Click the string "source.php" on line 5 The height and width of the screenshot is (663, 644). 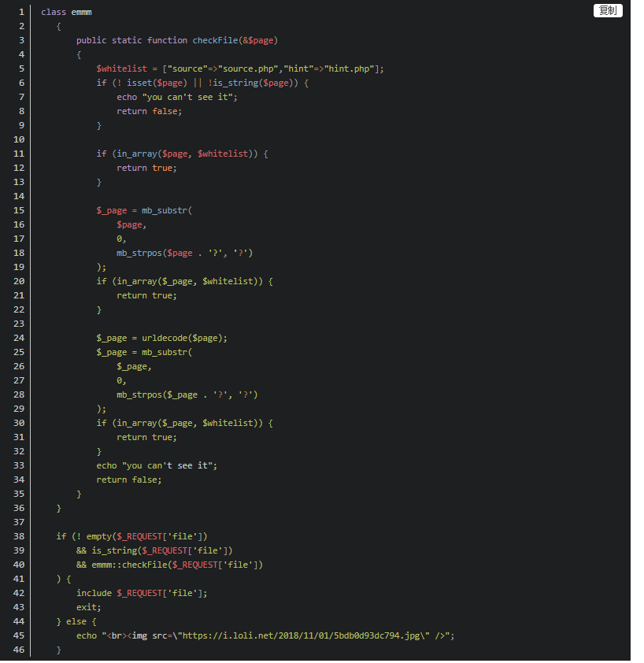coord(248,69)
